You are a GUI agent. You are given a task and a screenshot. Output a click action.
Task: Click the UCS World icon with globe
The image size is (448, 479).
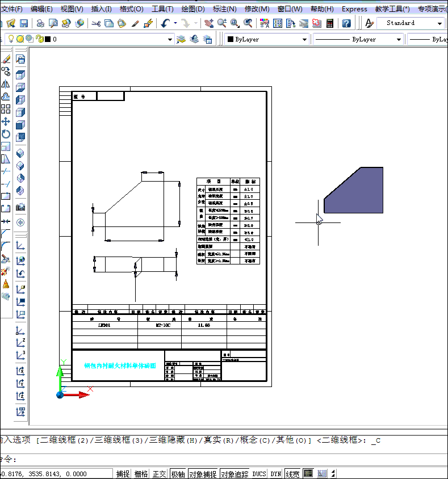pos(20,260)
